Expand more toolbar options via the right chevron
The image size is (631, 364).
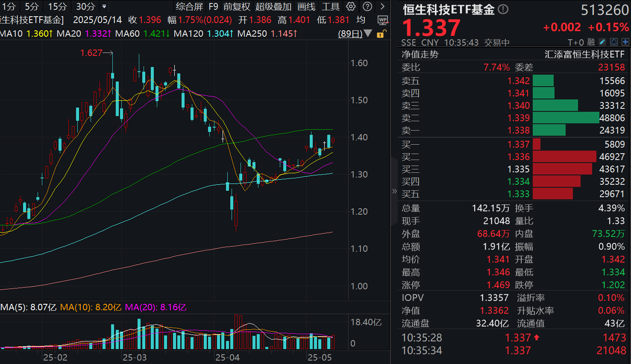(x=382, y=6)
